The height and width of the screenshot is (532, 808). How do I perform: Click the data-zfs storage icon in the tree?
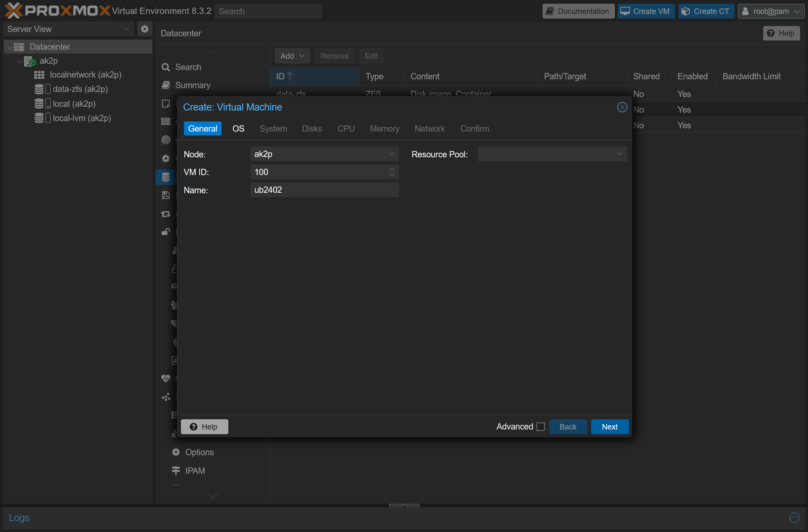tap(39, 89)
